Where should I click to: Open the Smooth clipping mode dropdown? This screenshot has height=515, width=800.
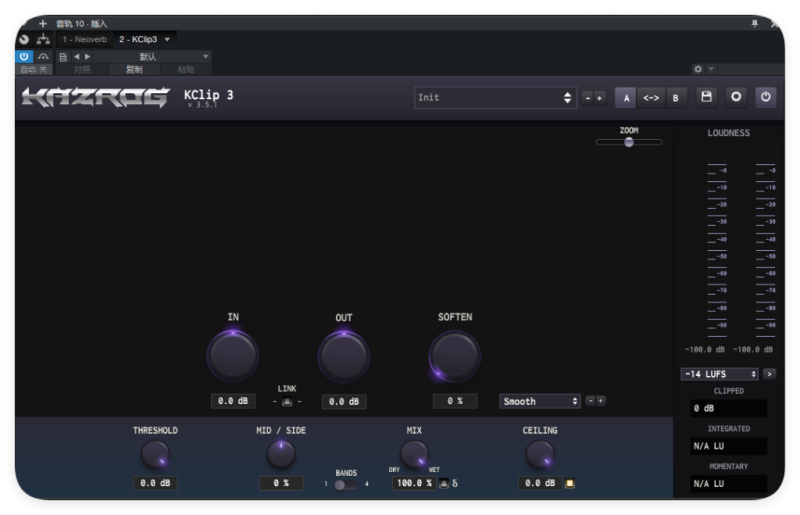[540, 401]
